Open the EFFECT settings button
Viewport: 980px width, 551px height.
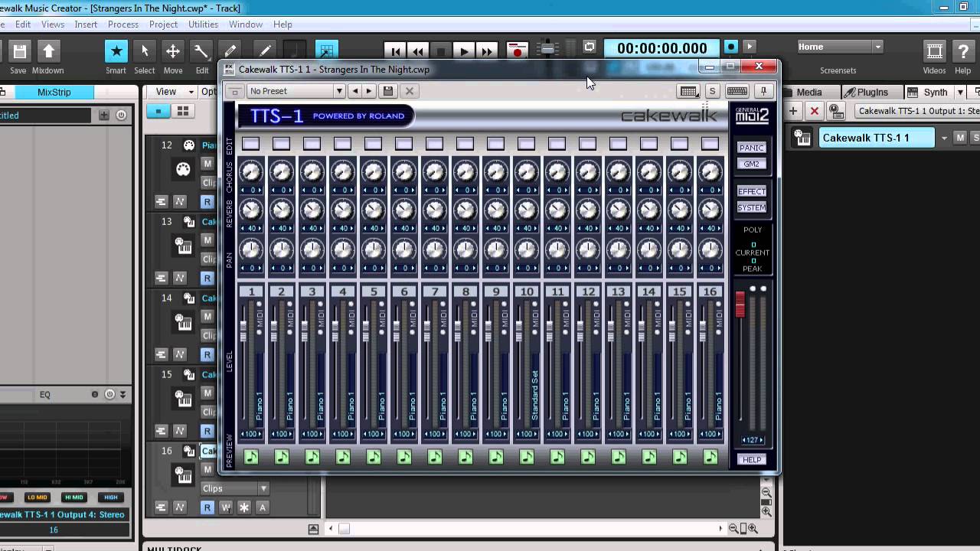tap(751, 191)
